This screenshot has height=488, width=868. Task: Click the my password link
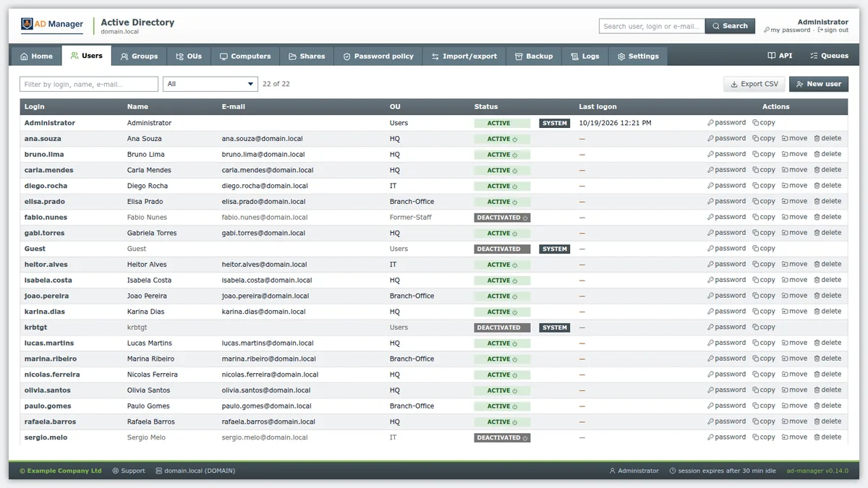click(787, 30)
